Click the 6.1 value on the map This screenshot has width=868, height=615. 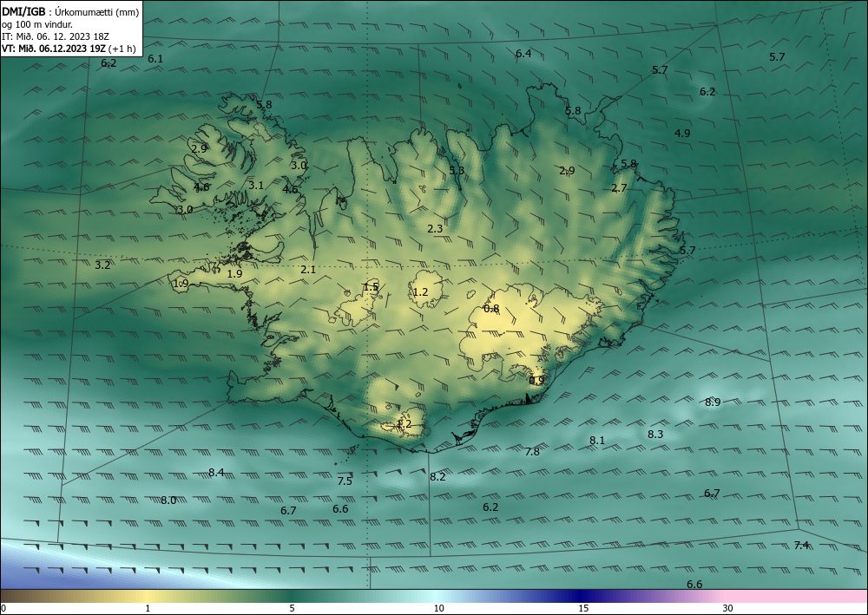[155, 59]
